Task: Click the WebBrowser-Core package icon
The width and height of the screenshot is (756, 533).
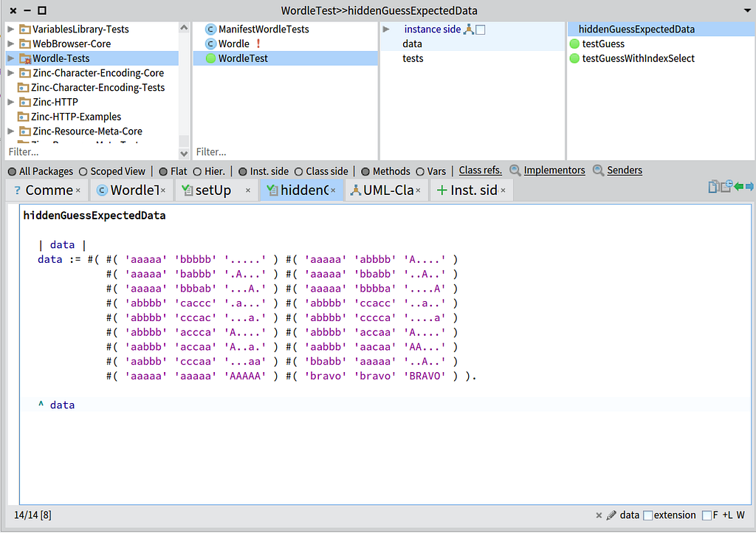Action: (25, 44)
